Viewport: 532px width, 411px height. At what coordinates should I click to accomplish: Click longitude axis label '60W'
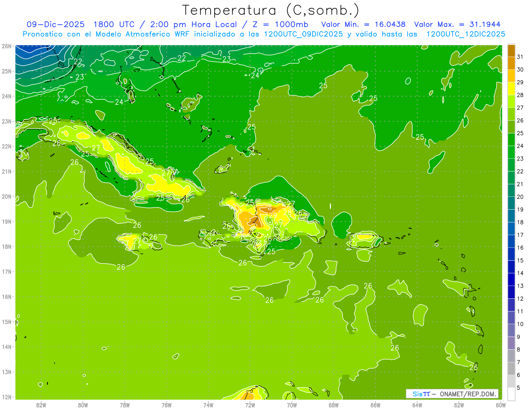pyautogui.click(x=501, y=405)
